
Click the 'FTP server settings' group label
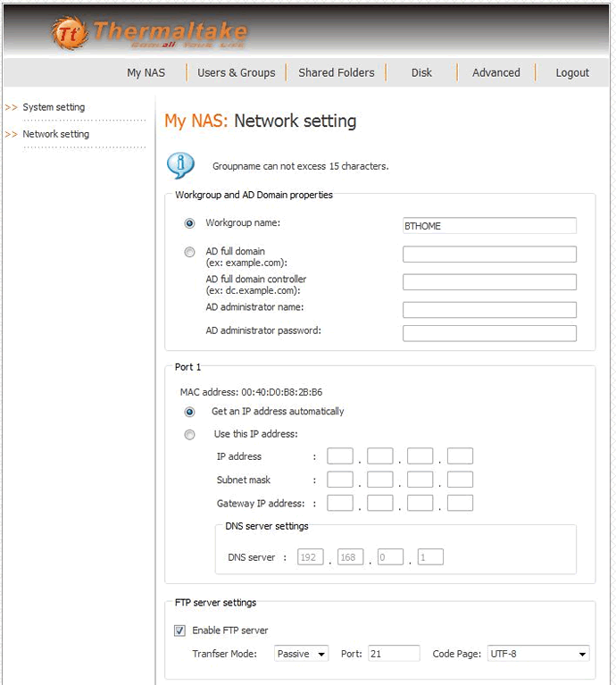pyautogui.click(x=216, y=603)
